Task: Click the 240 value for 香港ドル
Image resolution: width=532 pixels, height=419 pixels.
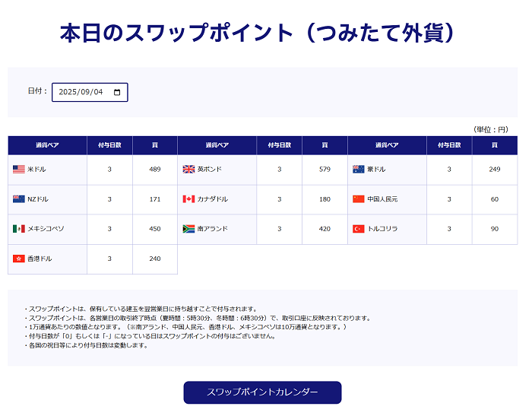Action: (x=155, y=259)
